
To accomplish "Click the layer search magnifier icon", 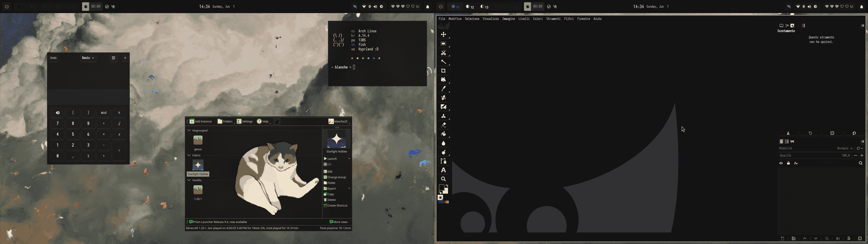I will (860, 163).
